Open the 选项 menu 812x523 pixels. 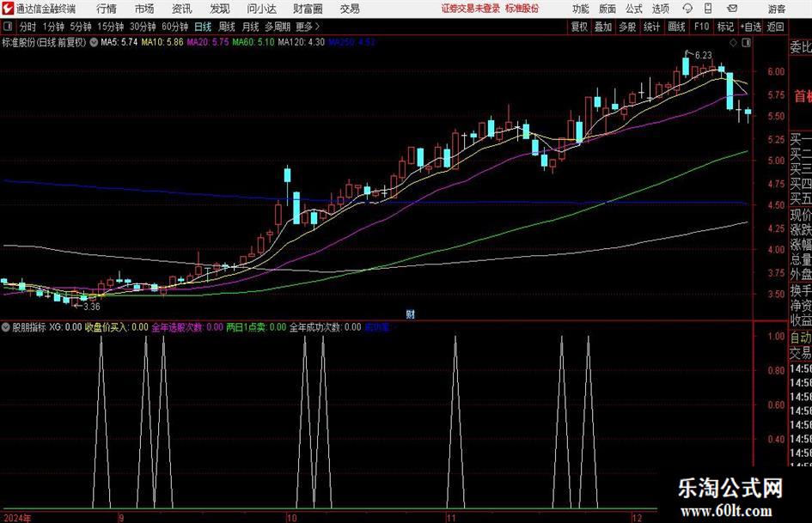pyautogui.click(x=660, y=9)
